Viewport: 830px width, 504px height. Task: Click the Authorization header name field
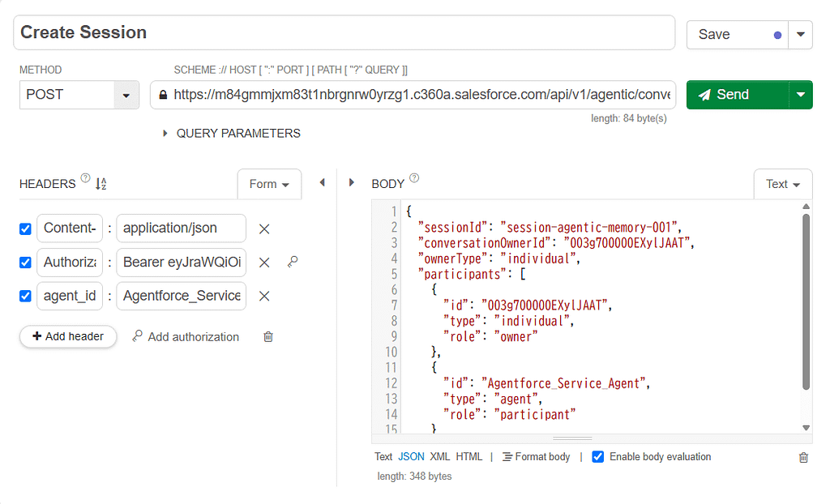(x=70, y=262)
